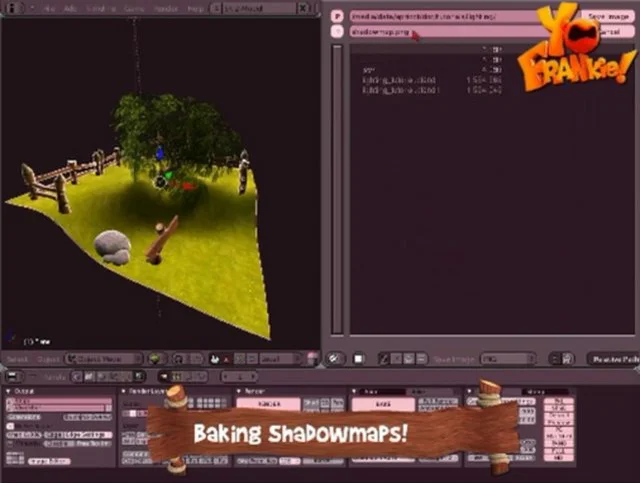Click the large BAKE button
640x483 pixels.
pos(383,404)
